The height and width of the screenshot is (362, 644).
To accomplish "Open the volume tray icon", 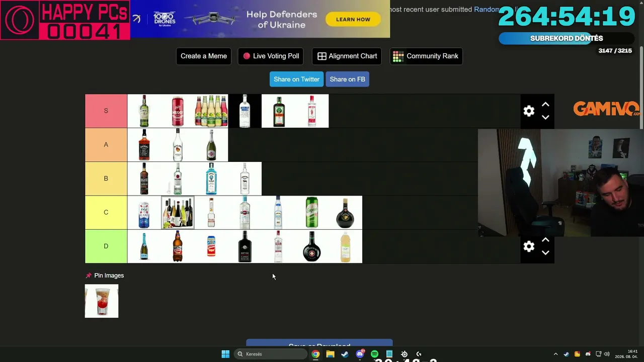I will [x=607, y=354].
